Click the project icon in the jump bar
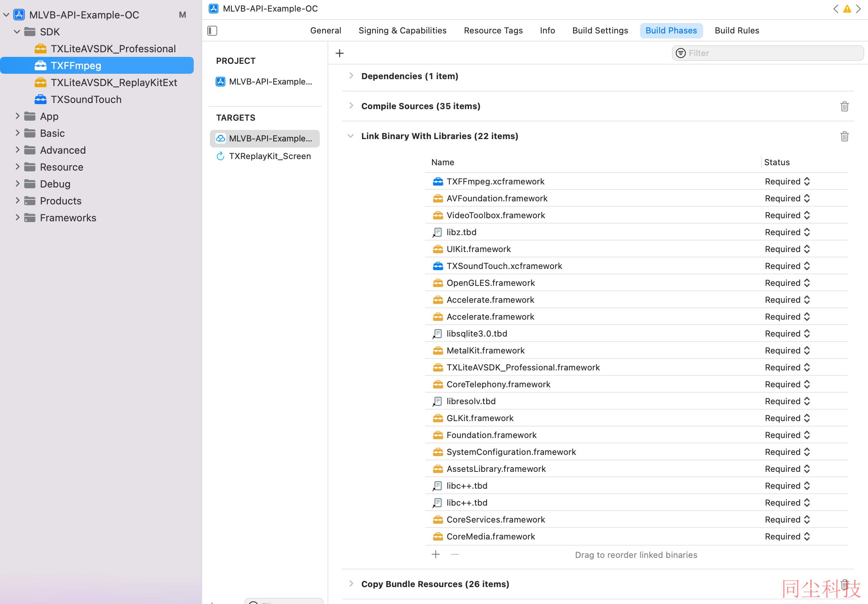This screenshot has width=868, height=604. point(214,8)
